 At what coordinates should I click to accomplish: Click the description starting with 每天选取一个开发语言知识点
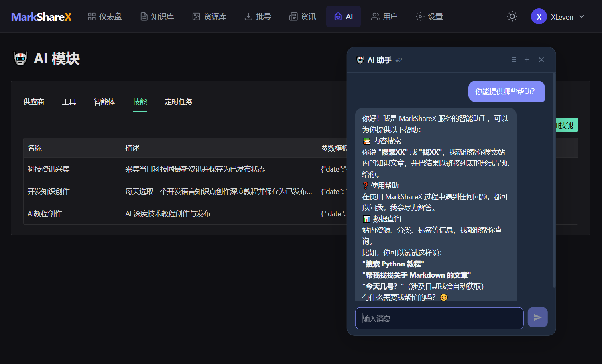[218, 192]
